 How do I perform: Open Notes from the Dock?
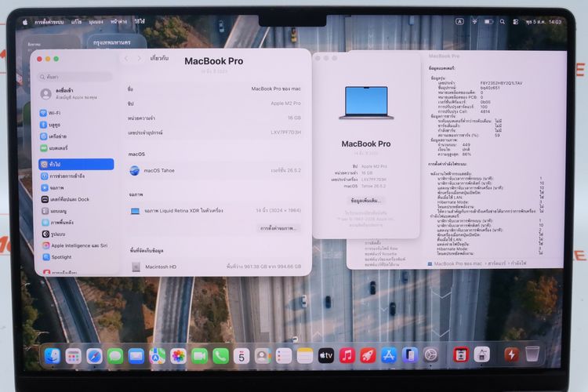[305, 356]
